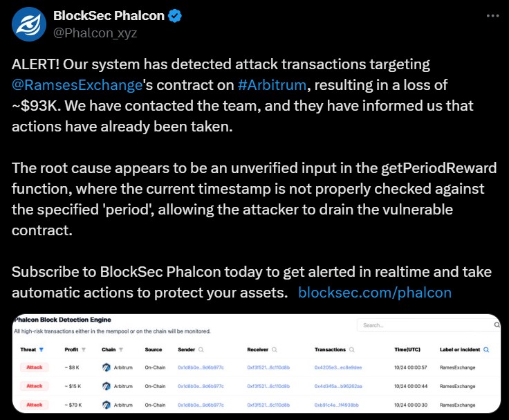
Task: Open transaction 0xb91c4e...114938bb
Action: tap(336, 405)
